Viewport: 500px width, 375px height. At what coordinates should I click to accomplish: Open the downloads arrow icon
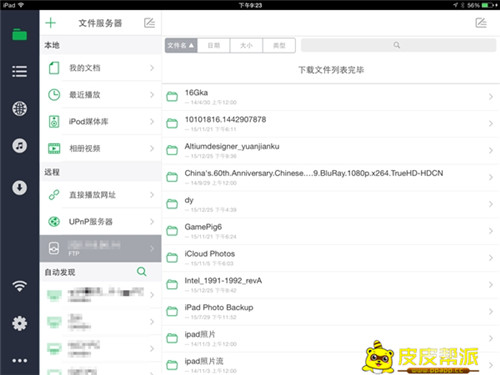20,187
